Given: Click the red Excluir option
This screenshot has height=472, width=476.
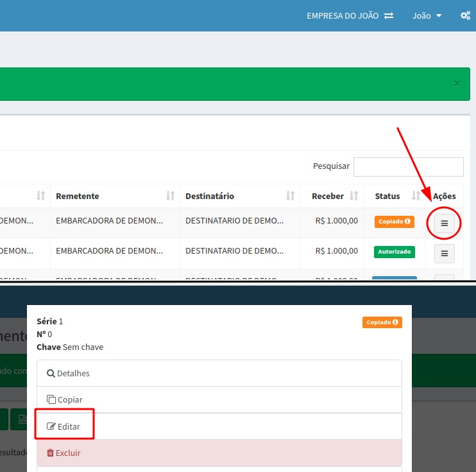Looking at the screenshot, I should [x=64, y=453].
